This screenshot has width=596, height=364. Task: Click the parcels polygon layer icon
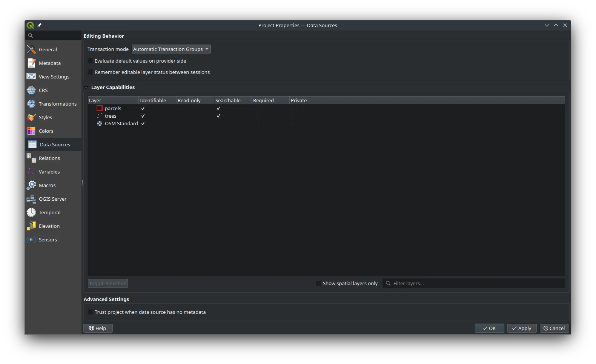(100, 108)
